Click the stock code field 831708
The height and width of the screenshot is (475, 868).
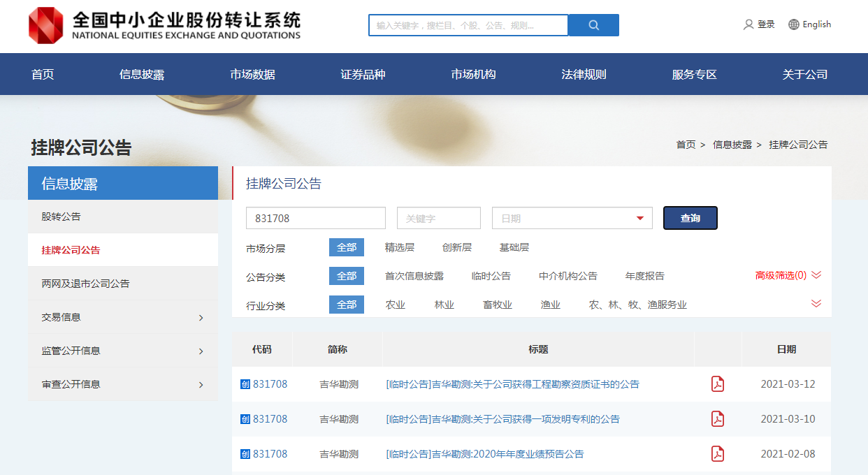[x=316, y=218]
